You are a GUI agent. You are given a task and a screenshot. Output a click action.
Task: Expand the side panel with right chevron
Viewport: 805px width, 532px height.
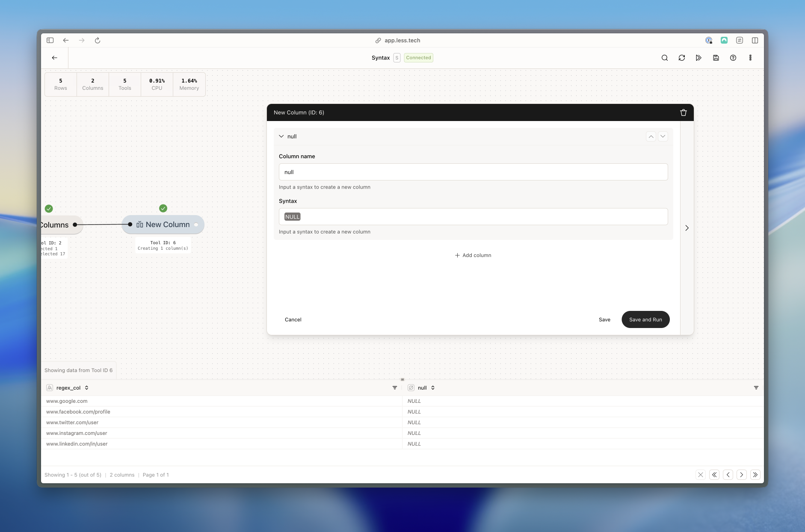687,228
